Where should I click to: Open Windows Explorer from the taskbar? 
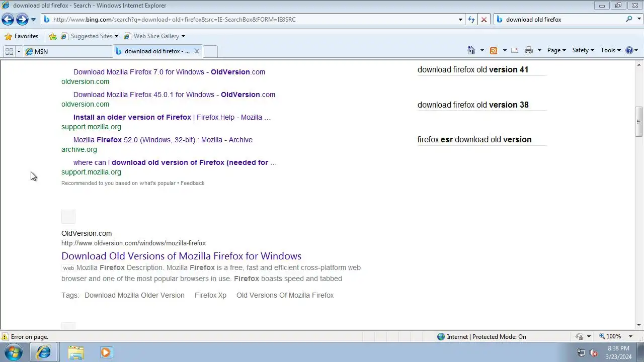[76, 352]
